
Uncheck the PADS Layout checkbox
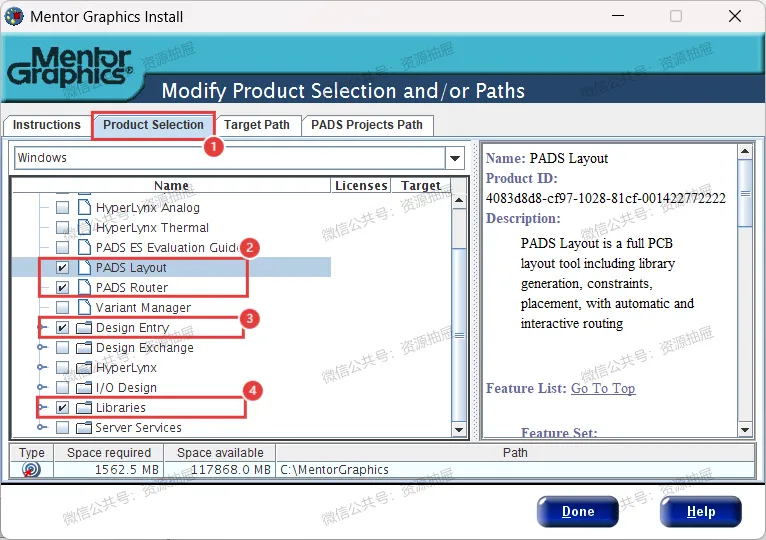[x=63, y=268]
